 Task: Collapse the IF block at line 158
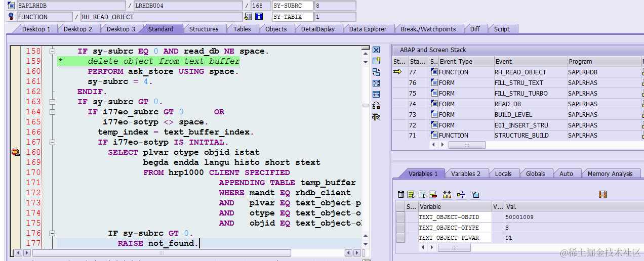tap(52, 51)
